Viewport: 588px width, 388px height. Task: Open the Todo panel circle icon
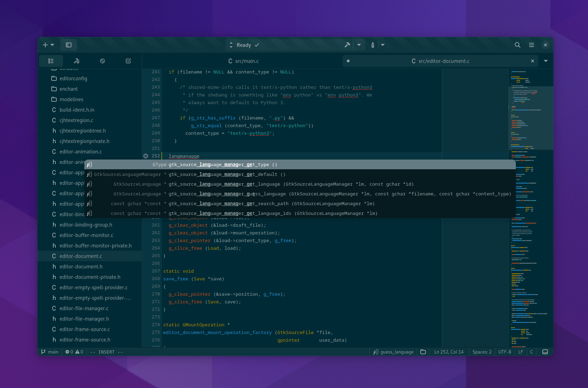102,61
